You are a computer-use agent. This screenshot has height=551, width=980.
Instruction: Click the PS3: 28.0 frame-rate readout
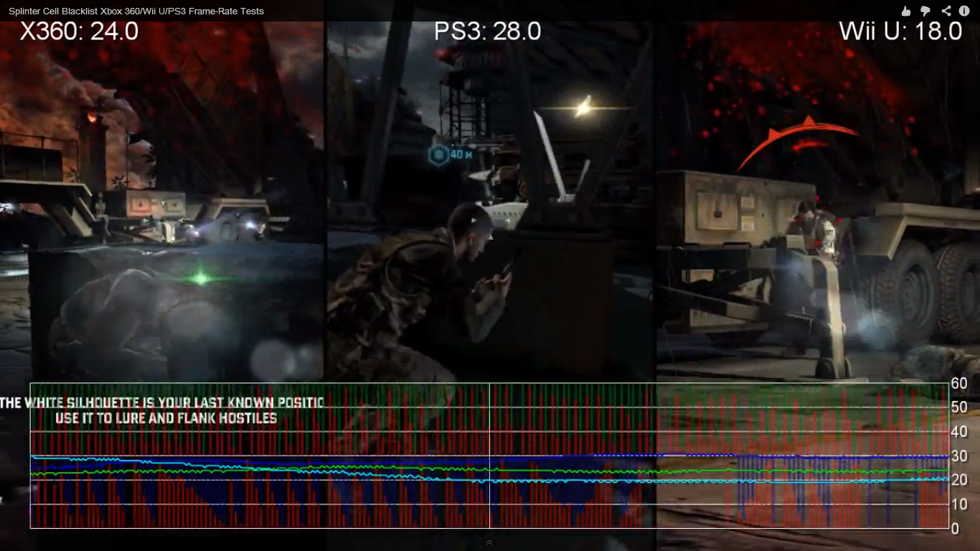pyautogui.click(x=487, y=32)
